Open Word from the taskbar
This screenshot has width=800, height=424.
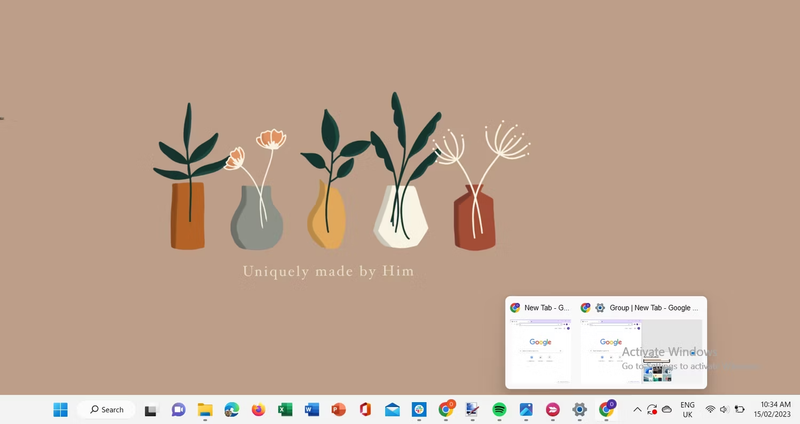click(311, 409)
